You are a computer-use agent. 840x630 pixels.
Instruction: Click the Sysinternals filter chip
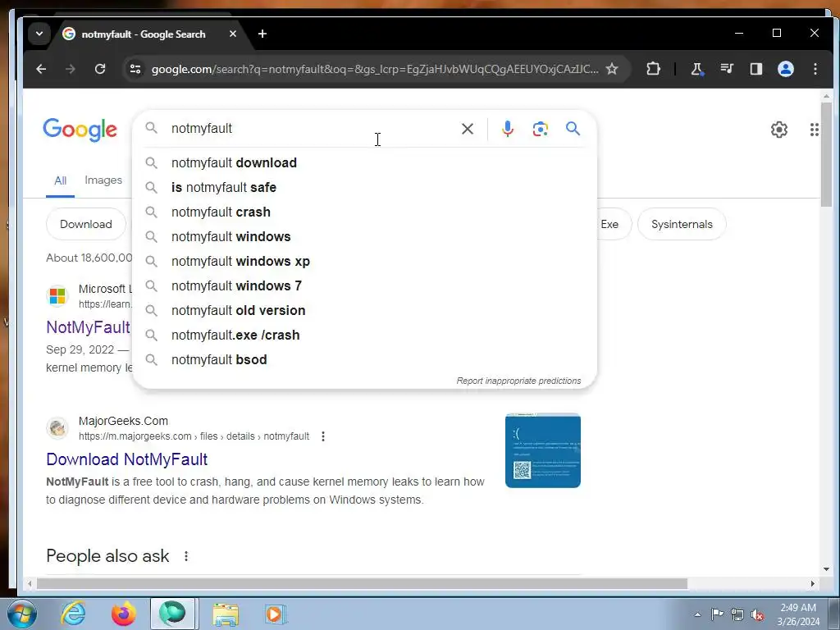click(x=682, y=224)
